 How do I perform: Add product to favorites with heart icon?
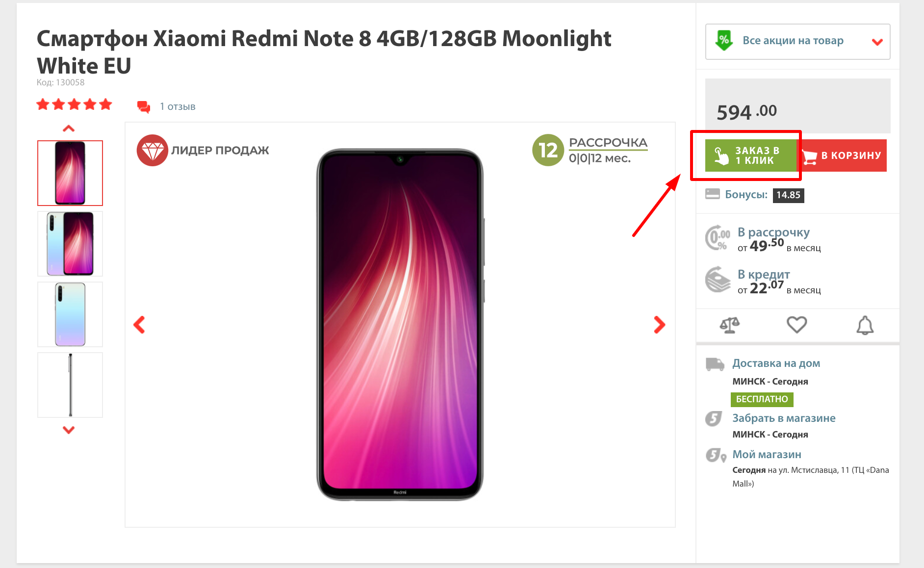pos(796,325)
